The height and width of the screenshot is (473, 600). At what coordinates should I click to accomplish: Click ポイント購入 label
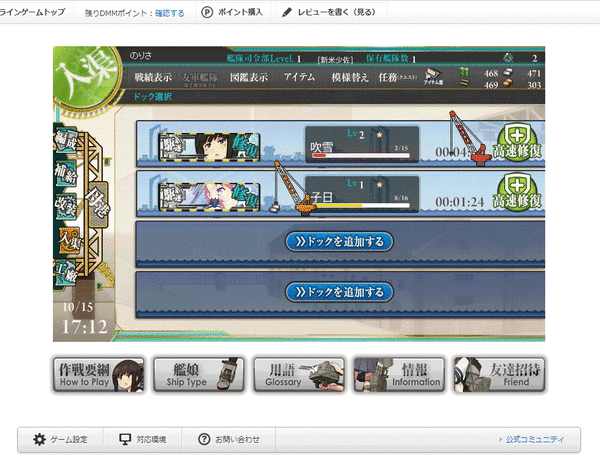point(240,12)
